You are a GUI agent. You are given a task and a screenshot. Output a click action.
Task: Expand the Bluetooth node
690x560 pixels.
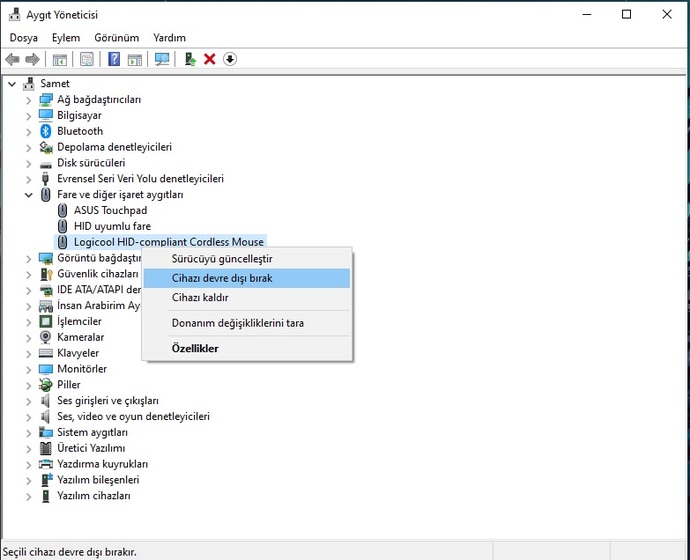coord(29,132)
